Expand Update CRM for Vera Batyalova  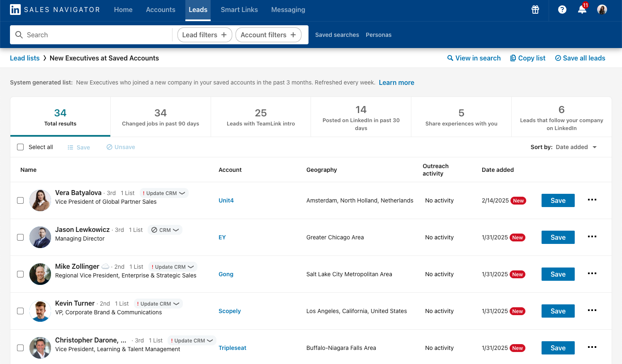(164, 193)
